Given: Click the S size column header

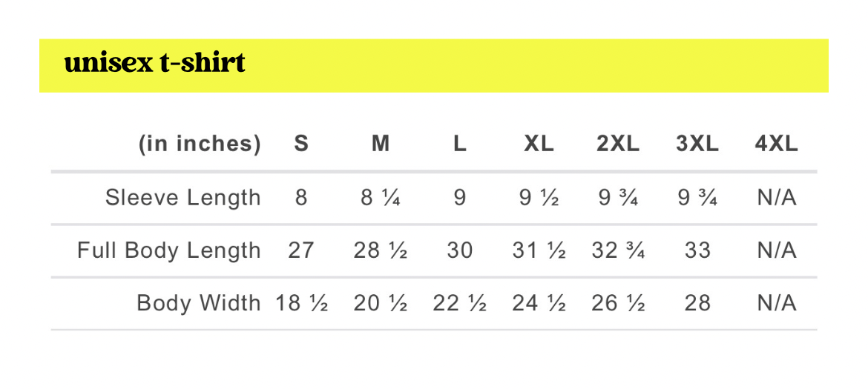Looking at the screenshot, I should tap(301, 144).
